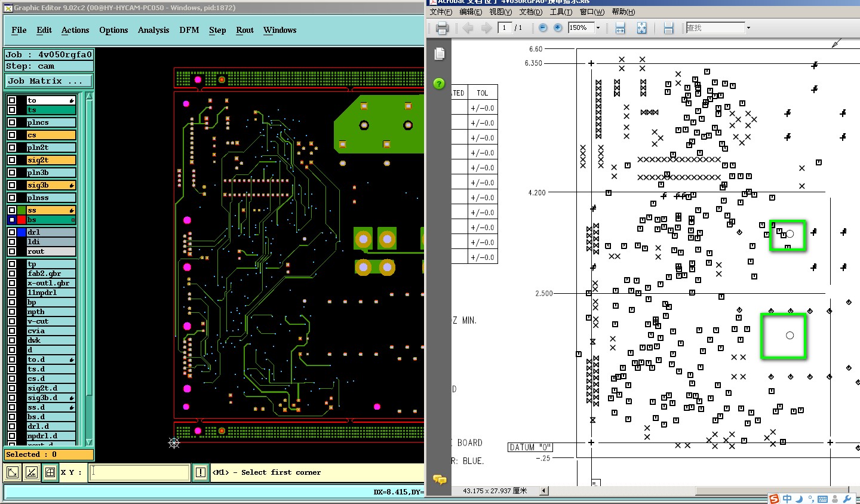
Task: Zoom in with the plus icon in Acrobat
Action: tap(558, 28)
